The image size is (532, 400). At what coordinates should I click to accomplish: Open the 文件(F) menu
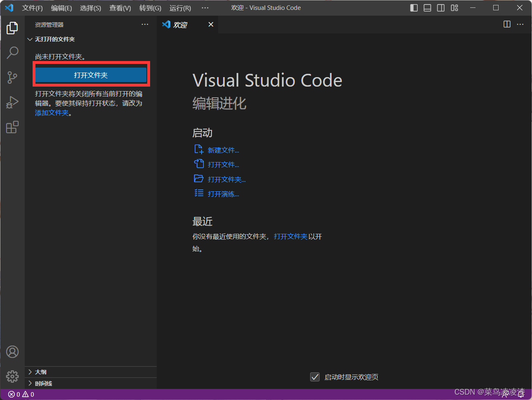[x=32, y=8]
